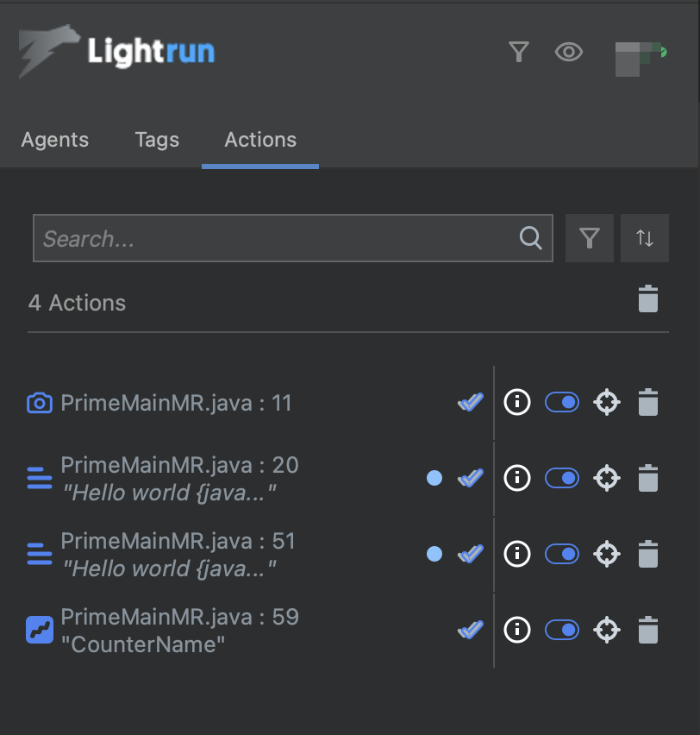
Task: Click target icon for PrimeMainMR.java : 11
Action: click(x=607, y=402)
